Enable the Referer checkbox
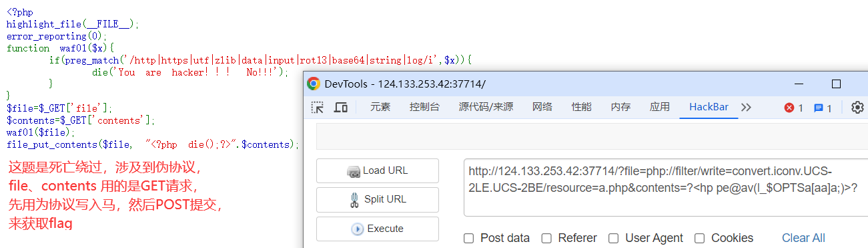 547,238
